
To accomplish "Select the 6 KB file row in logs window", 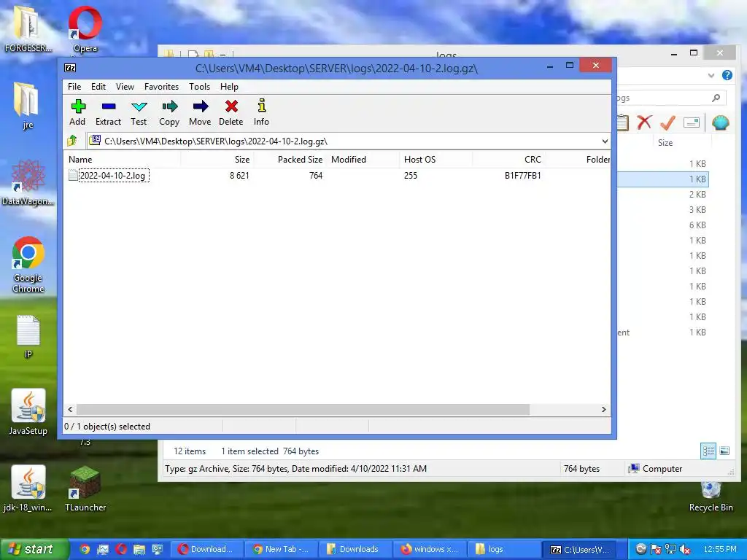I will tap(662, 225).
